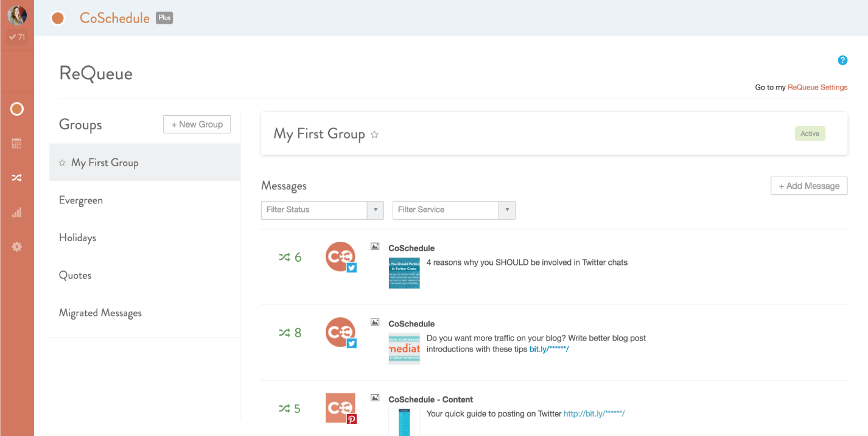Click the Active status badge
This screenshot has height=436, width=868.
810,133
